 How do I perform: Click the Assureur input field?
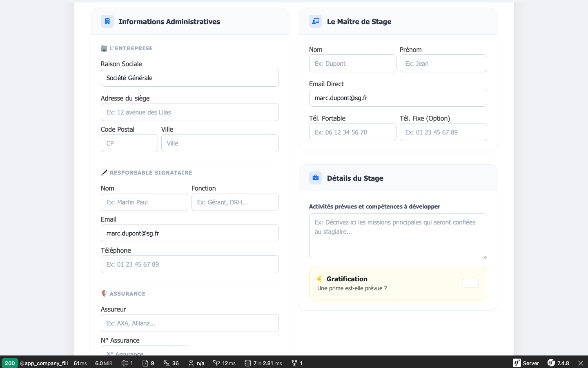coord(190,323)
